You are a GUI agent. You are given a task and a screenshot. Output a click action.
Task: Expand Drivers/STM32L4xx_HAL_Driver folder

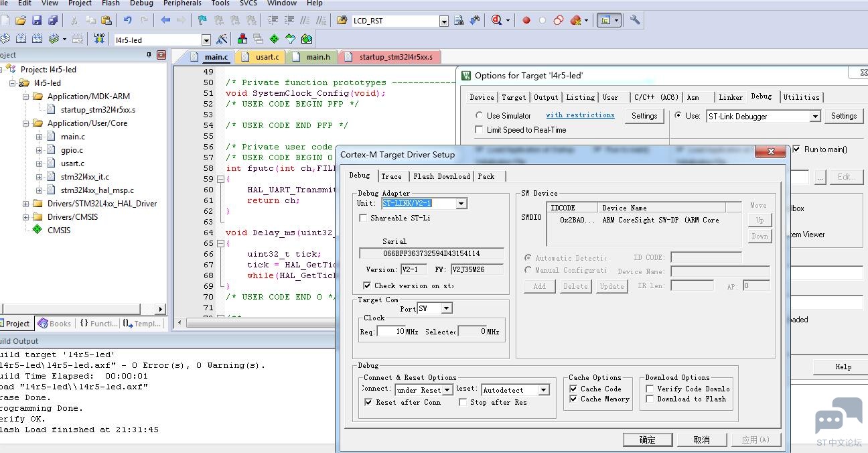tap(25, 204)
